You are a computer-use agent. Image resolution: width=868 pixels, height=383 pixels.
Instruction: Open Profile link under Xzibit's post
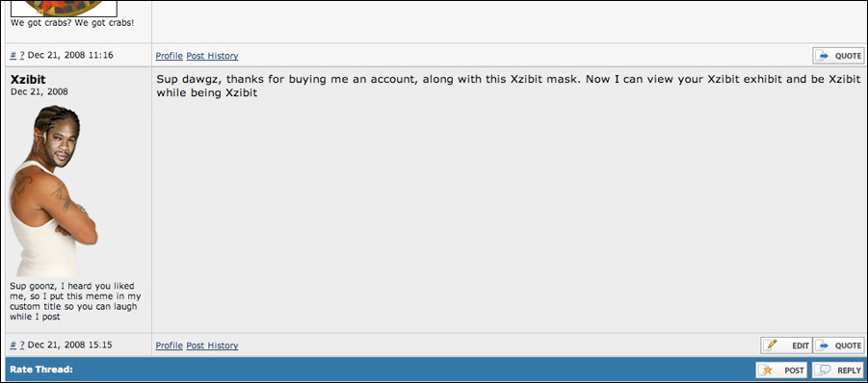tap(169, 345)
